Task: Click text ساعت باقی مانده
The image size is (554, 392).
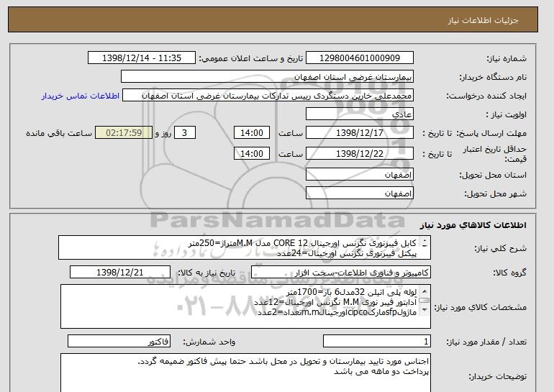Action: [59, 133]
